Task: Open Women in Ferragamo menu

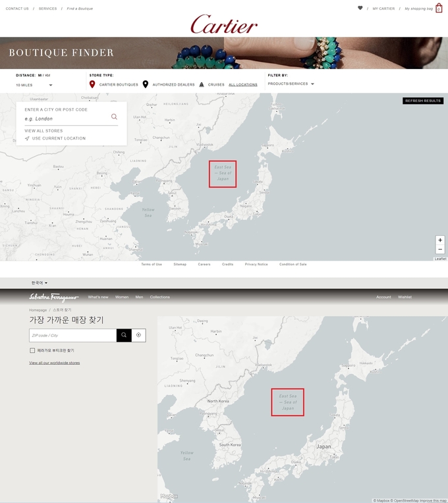Action: (122, 297)
